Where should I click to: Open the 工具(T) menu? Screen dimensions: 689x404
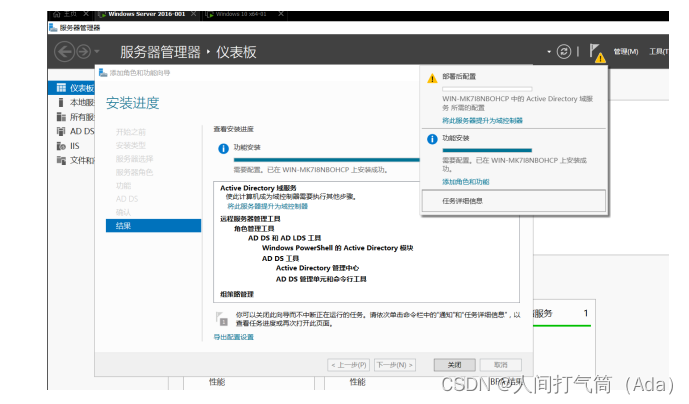(659, 52)
